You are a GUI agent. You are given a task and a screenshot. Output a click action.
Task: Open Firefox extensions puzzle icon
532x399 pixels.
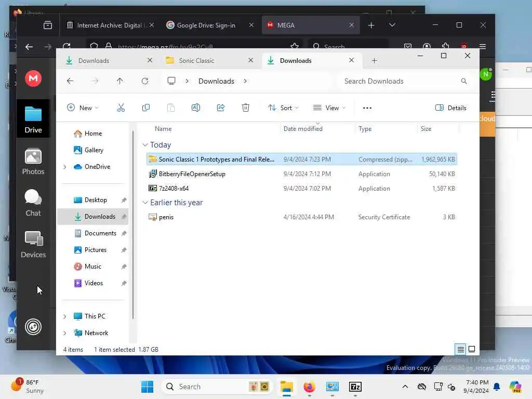[x=445, y=46]
